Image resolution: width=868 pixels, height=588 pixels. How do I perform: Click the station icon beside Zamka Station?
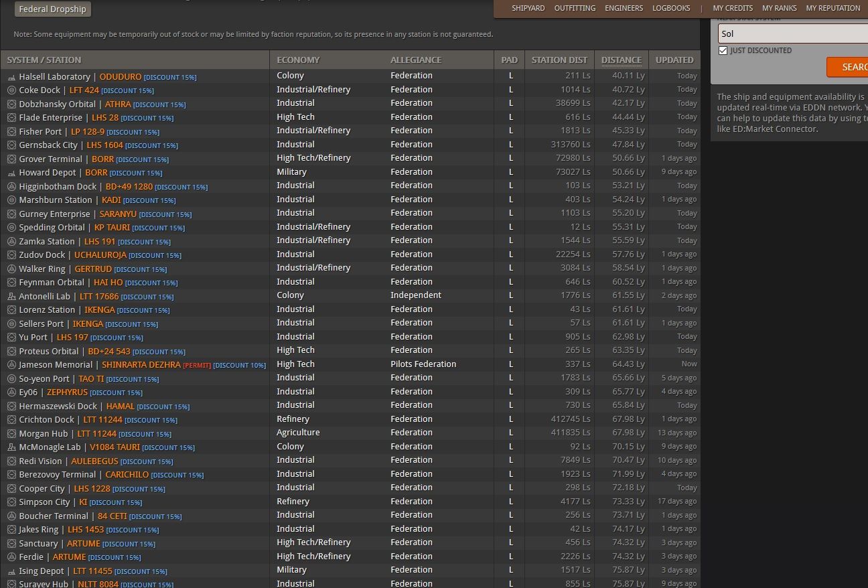[x=11, y=242]
